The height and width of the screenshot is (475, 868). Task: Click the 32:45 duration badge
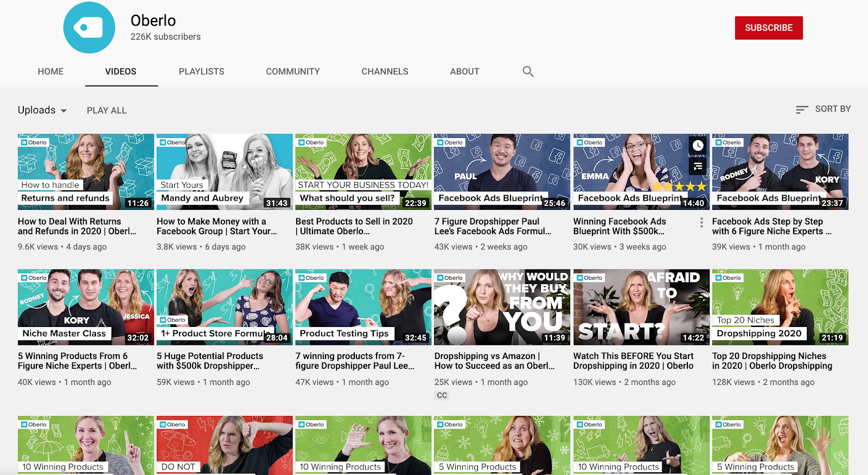coord(416,338)
